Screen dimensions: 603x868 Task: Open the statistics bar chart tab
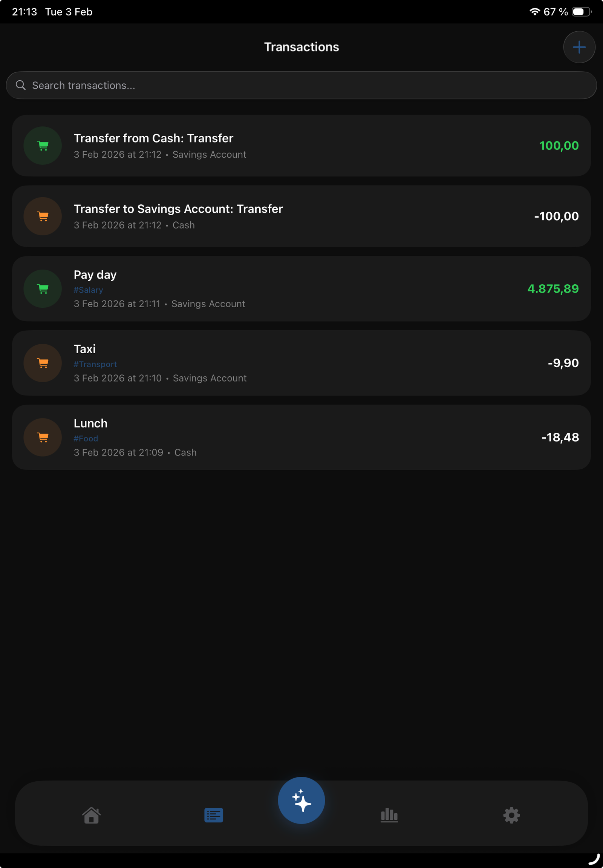(x=389, y=815)
